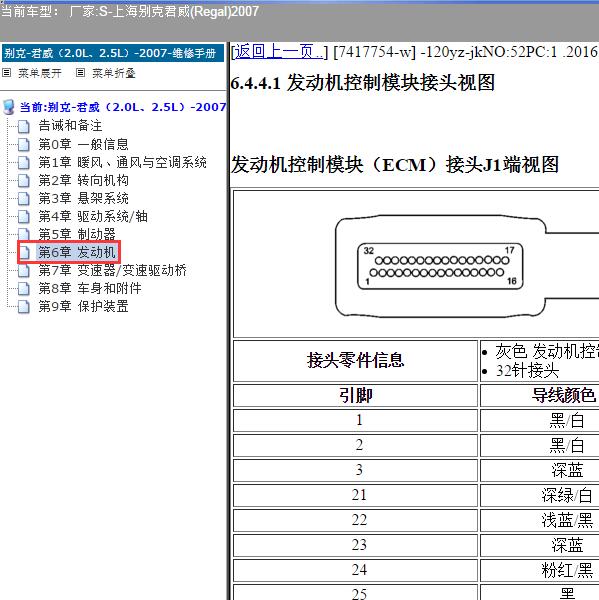Click pin number 23 cell

pos(356,545)
